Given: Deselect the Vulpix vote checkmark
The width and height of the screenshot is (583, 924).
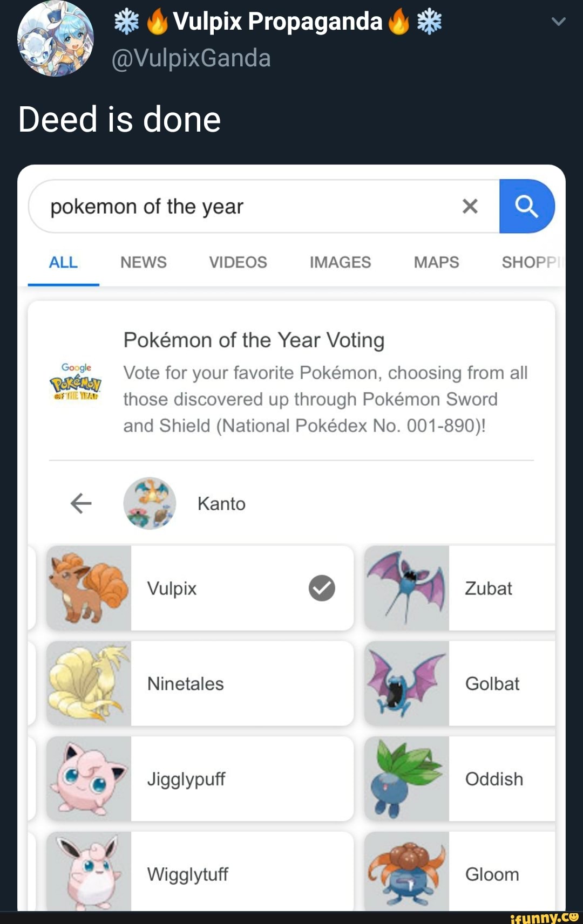Looking at the screenshot, I should 322,588.
